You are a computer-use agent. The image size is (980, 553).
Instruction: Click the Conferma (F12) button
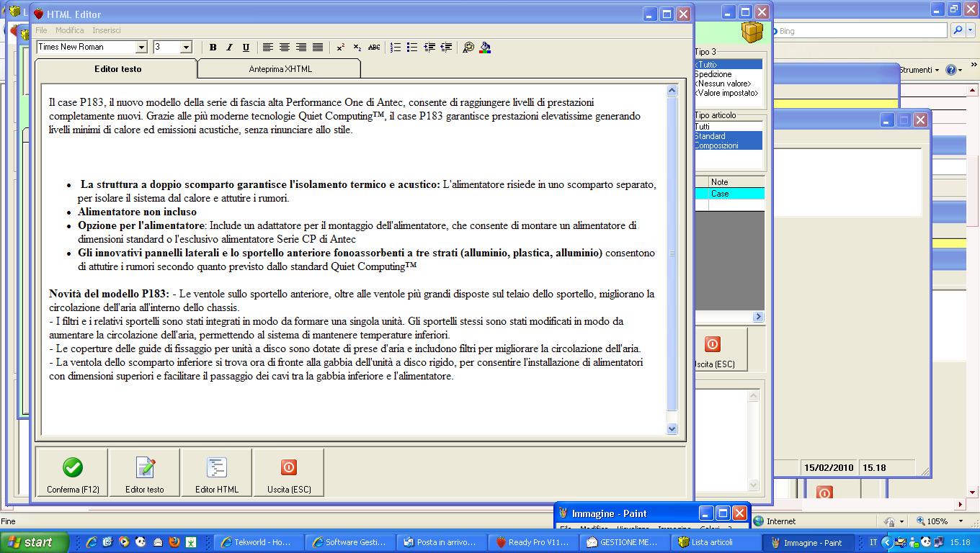click(72, 473)
